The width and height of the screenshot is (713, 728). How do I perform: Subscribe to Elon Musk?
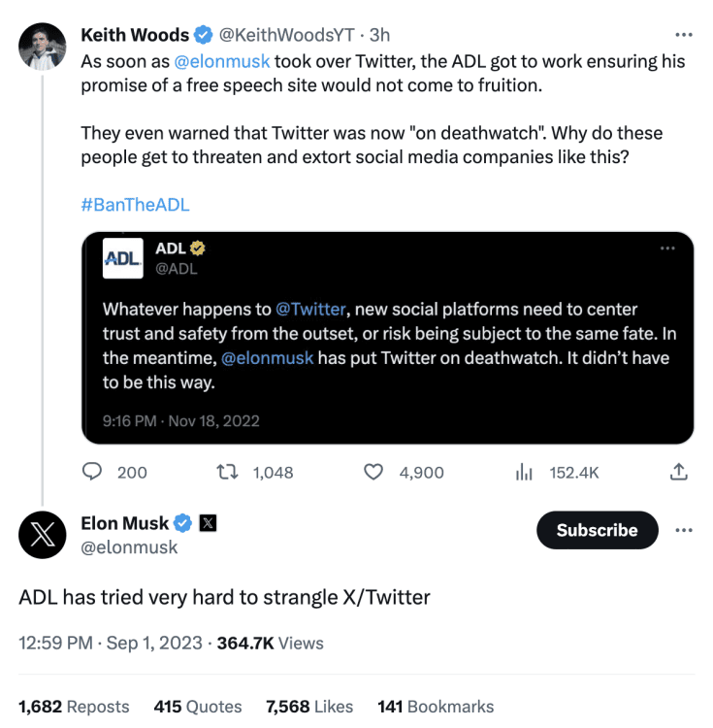tap(597, 530)
